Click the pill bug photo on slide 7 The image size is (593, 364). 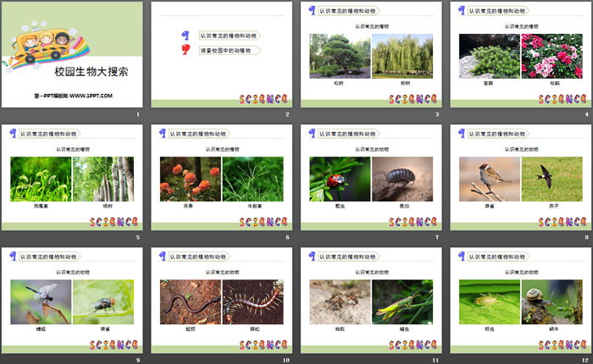point(402,179)
